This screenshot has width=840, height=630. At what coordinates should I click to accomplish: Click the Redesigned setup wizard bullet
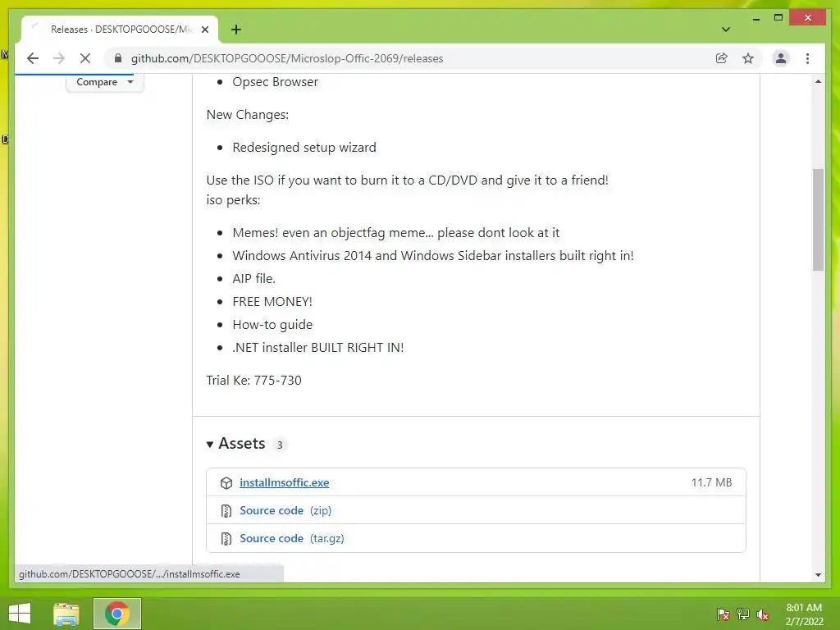click(x=304, y=148)
